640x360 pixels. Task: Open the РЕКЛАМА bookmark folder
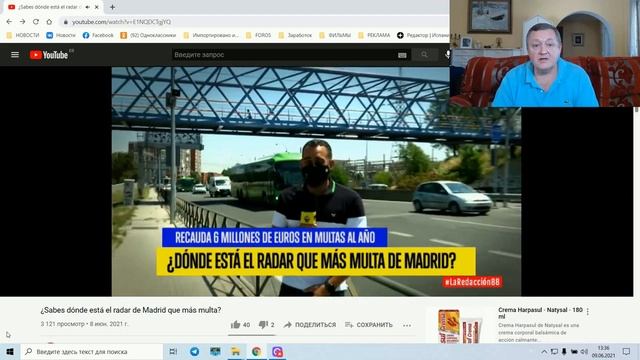point(374,36)
